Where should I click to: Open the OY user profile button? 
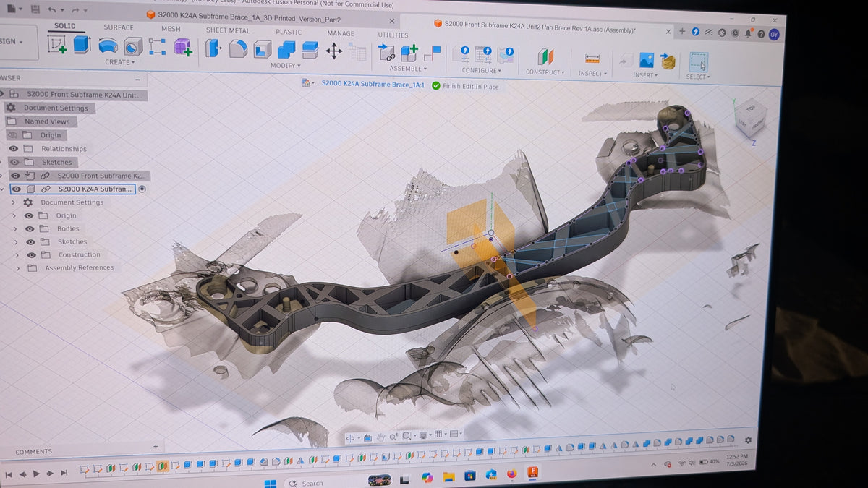tap(774, 33)
